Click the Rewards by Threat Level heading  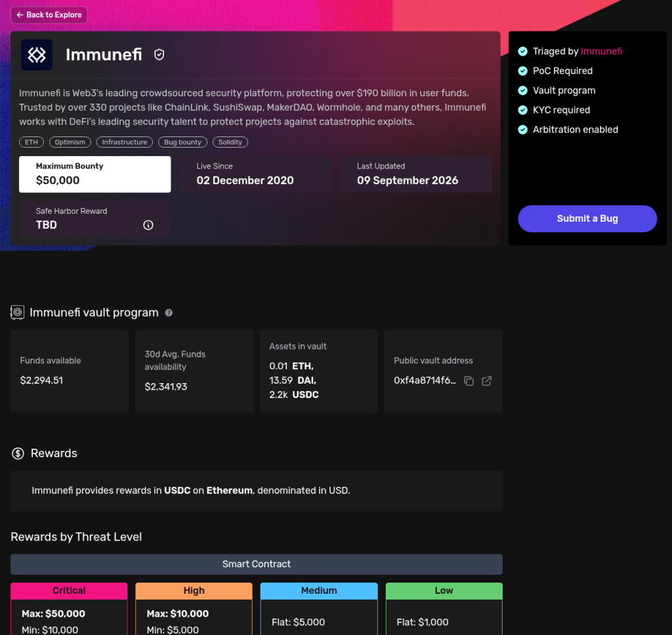76,537
